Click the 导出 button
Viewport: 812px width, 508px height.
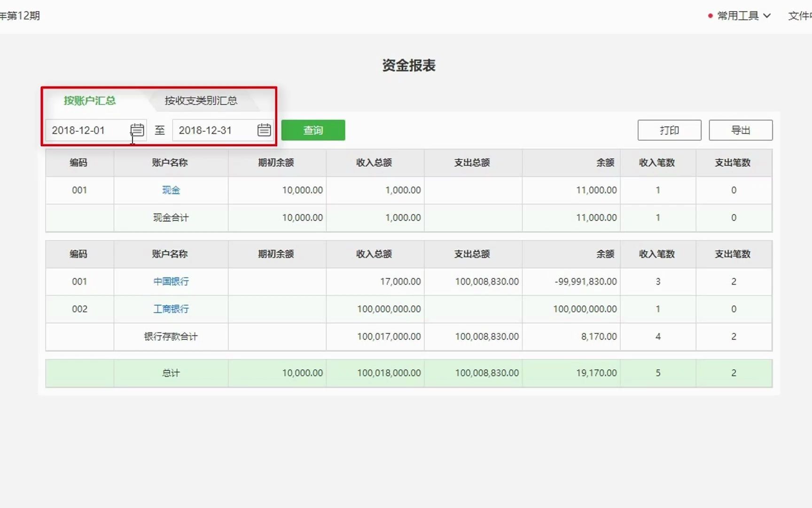coord(741,130)
